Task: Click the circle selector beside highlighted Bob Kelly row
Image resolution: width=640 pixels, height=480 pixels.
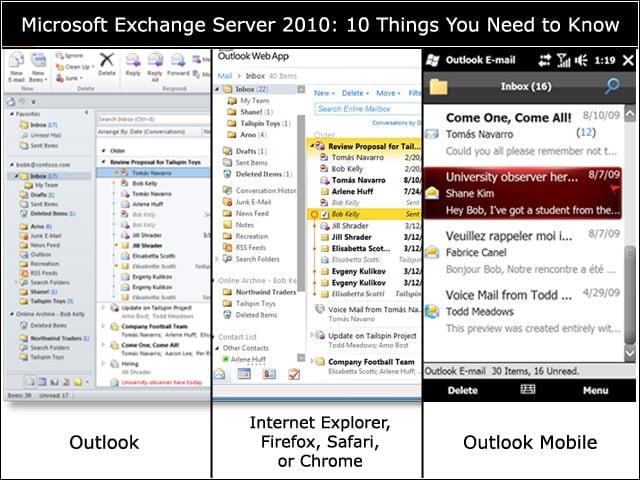Action: [x=314, y=214]
